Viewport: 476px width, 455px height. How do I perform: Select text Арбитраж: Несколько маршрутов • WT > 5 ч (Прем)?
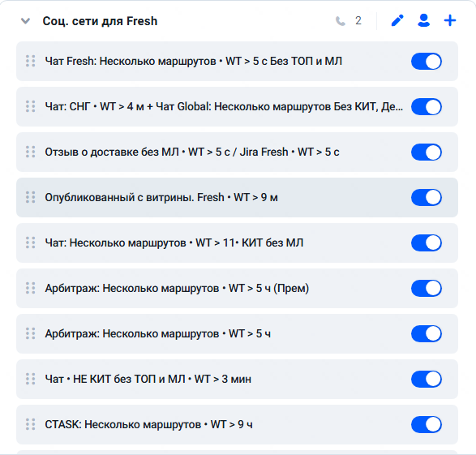point(177,288)
